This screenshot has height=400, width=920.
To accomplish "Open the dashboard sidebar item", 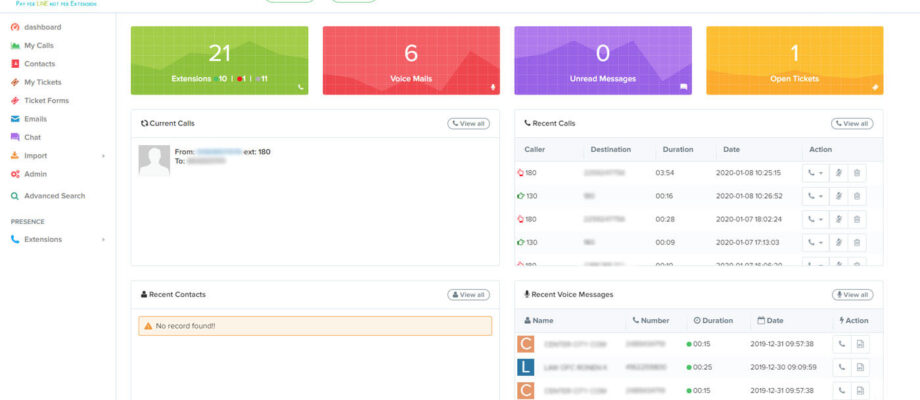I will click(41, 27).
